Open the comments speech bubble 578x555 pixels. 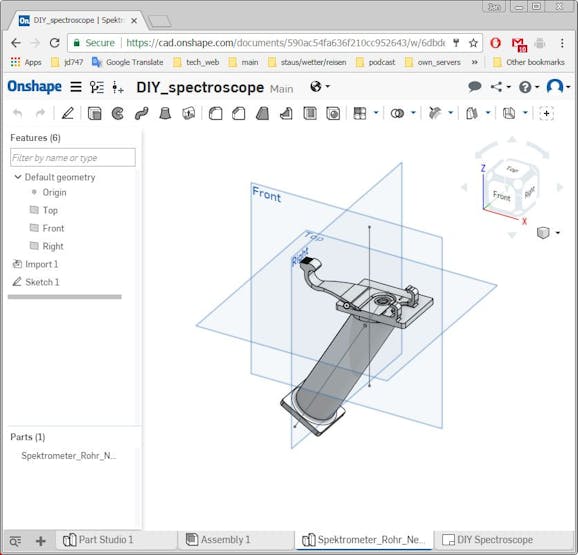tap(474, 87)
